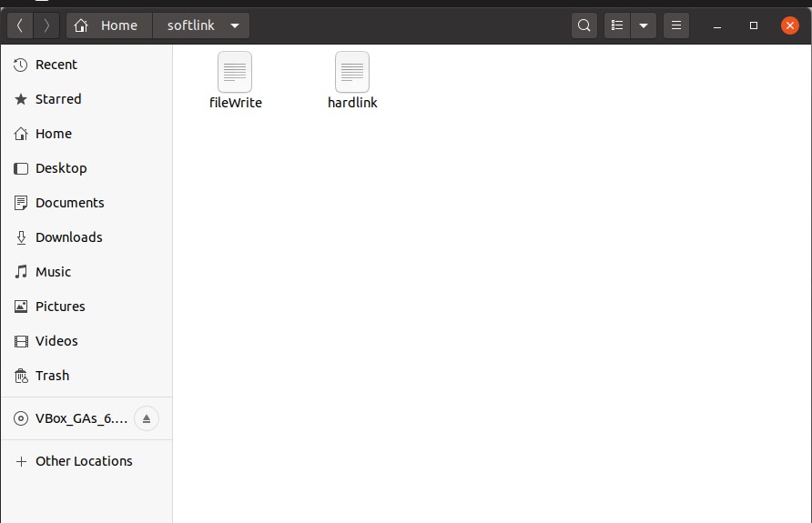Click Home in the path bar
The height and width of the screenshot is (523, 812).
point(108,25)
